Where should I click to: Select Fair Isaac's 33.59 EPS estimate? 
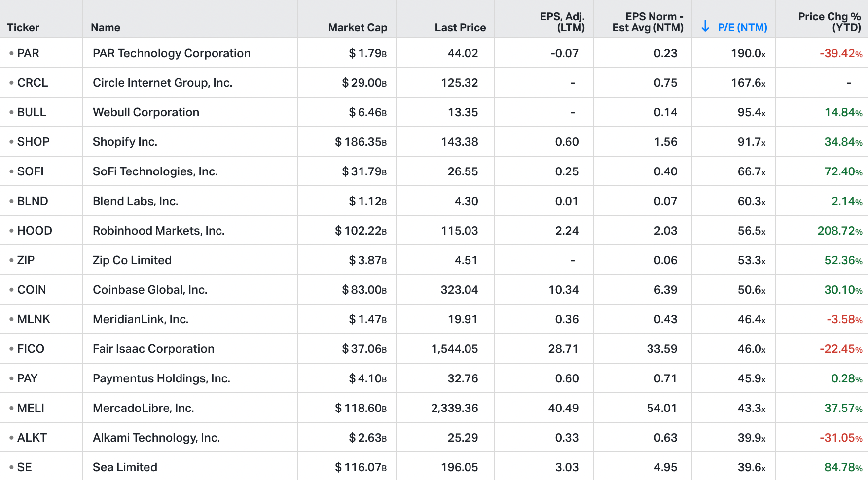[662, 349]
